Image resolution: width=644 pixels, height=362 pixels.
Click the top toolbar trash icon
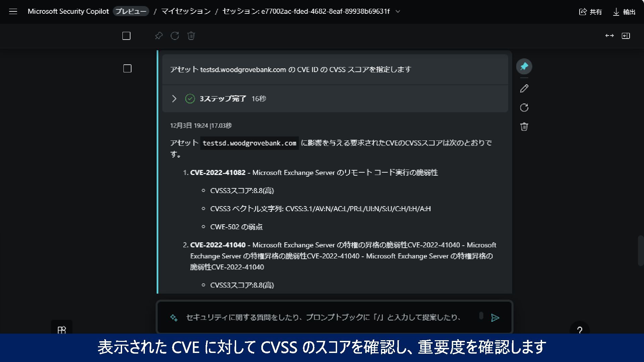(x=191, y=36)
